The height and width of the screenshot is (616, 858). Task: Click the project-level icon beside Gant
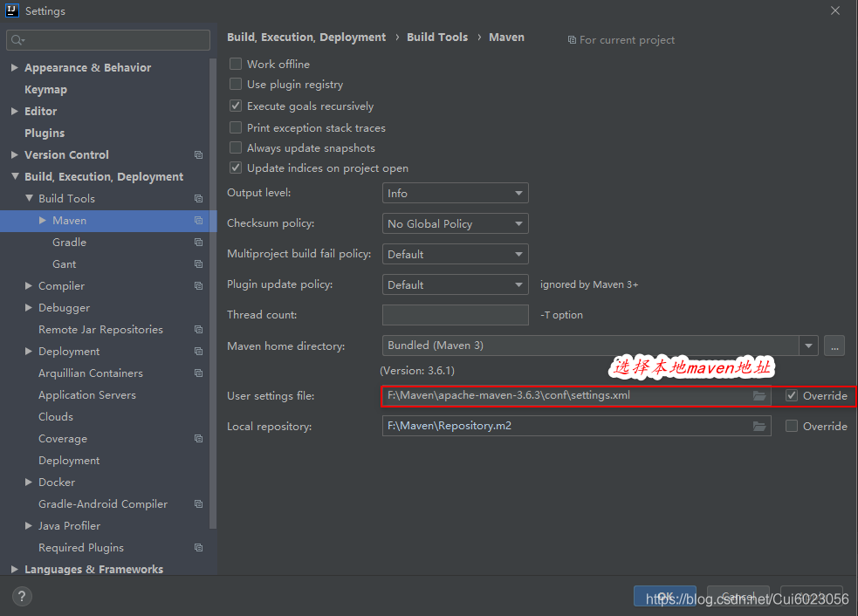[x=199, y=264]
